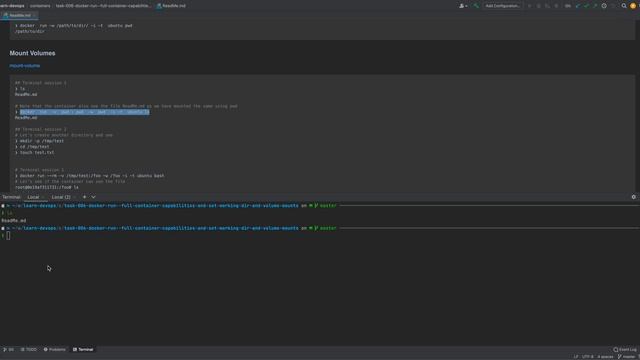Click ReadMe.md breadcrumb in navigation bar
640x360 pixels.
tap(171, 6)
